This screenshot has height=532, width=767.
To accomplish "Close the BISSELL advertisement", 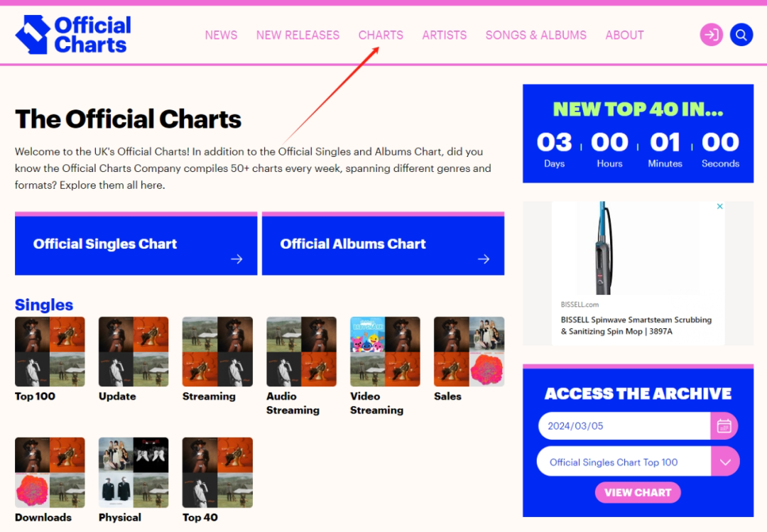I will point(719,207).
